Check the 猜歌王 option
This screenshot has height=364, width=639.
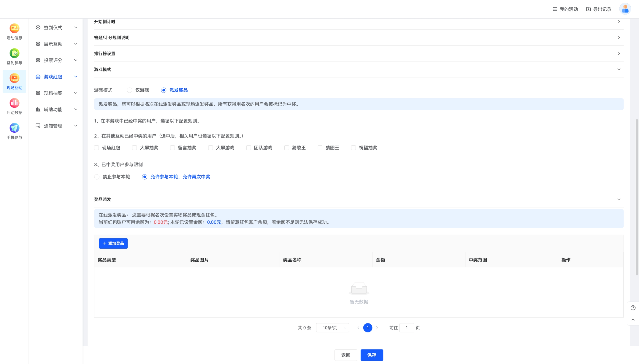click(286, 147)
